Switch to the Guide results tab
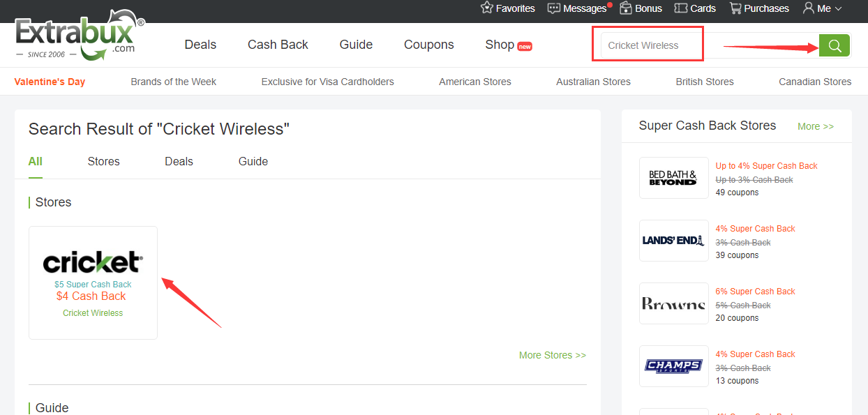This screenshot has width=868, height=415. (x=253, y=161)
